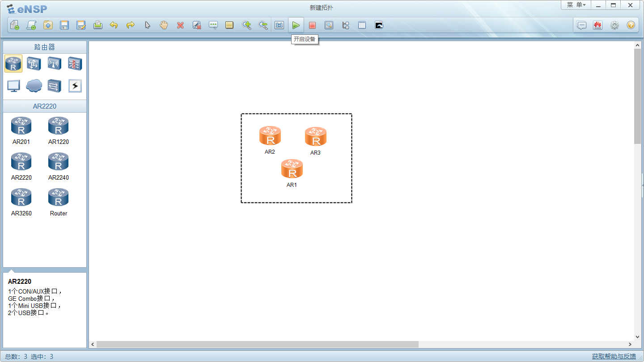Screen dimensions: 644x362
Task: Print the topology diagram
Action: click(97, 25)
